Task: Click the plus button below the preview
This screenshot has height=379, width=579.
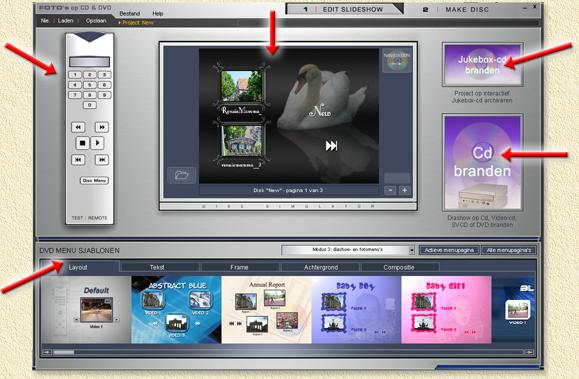Action: pos(405,190)
